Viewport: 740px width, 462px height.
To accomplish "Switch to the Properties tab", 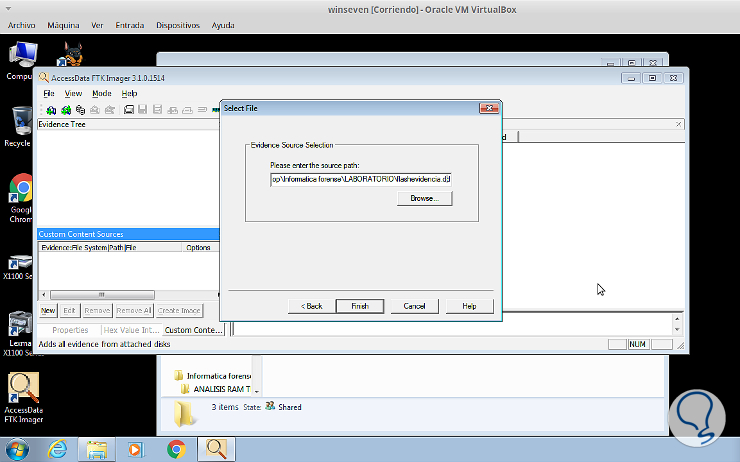I will [x=70, y=330].
